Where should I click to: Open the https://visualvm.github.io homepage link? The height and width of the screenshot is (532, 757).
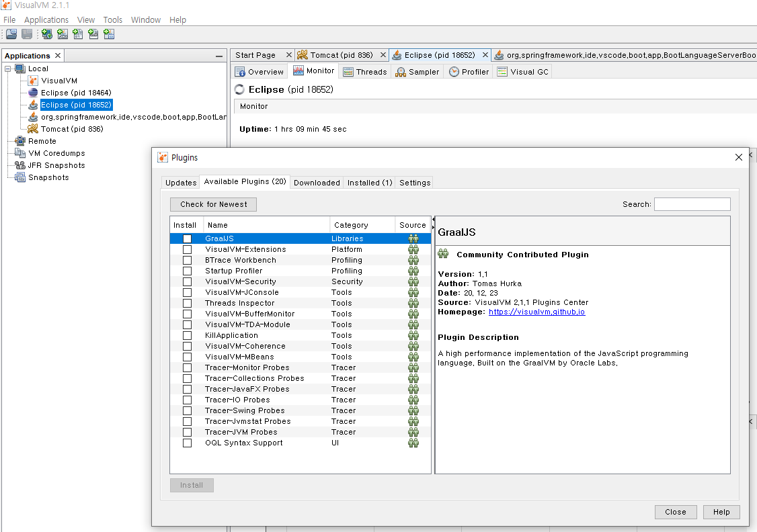point(536,312)
